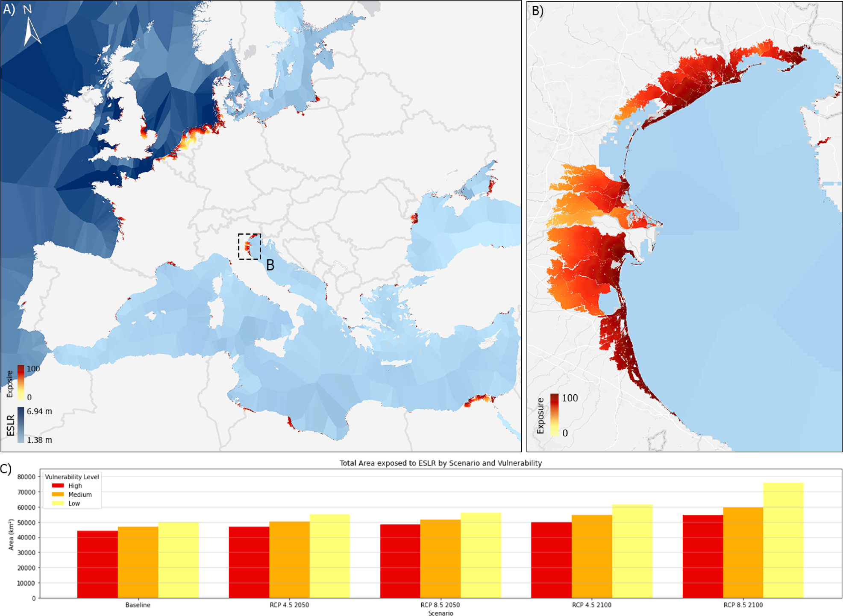Click the orange Medium legend swatch
843x616 pixels.
[x=58, y=494]
